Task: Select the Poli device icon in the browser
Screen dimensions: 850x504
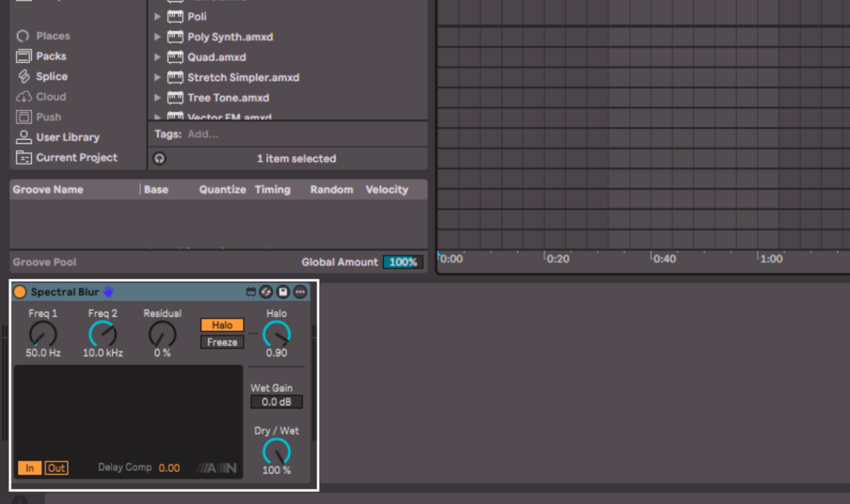Action: tap(175, 17)
